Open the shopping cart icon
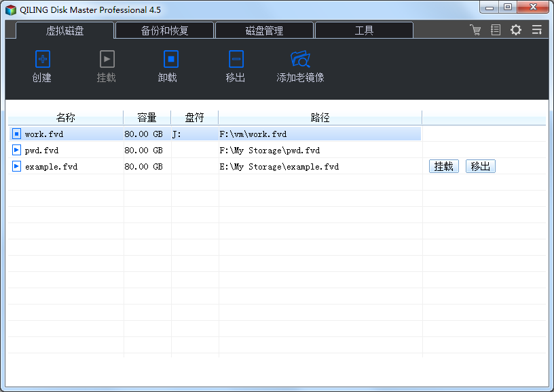The image size is (554, 392). [475, 30]
